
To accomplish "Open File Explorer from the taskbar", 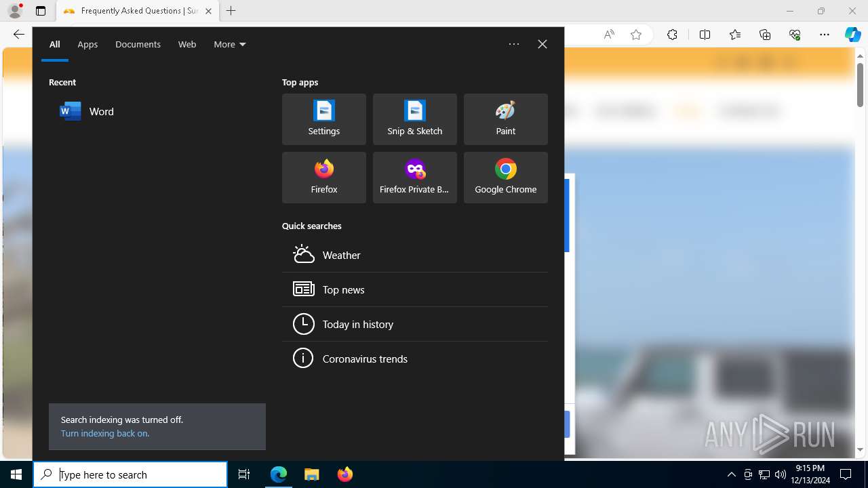I will tap(312, 474).
